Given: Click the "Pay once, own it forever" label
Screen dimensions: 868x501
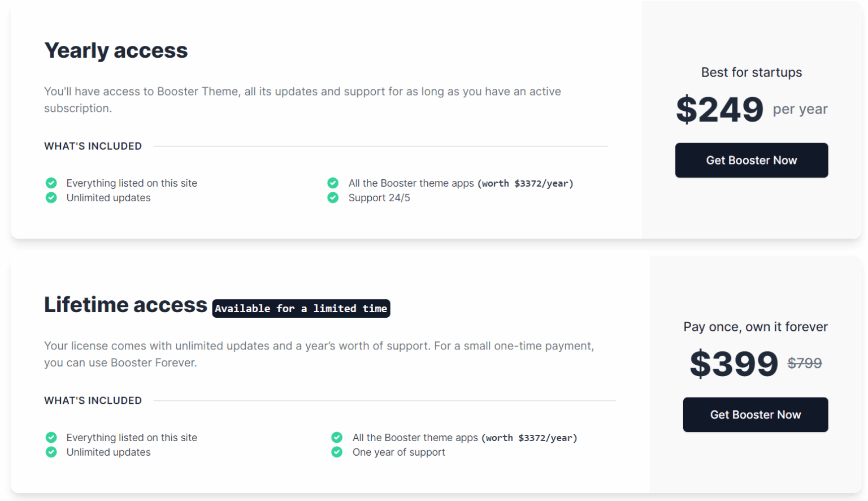Looking at the screenshot, I should coord(755,327).
